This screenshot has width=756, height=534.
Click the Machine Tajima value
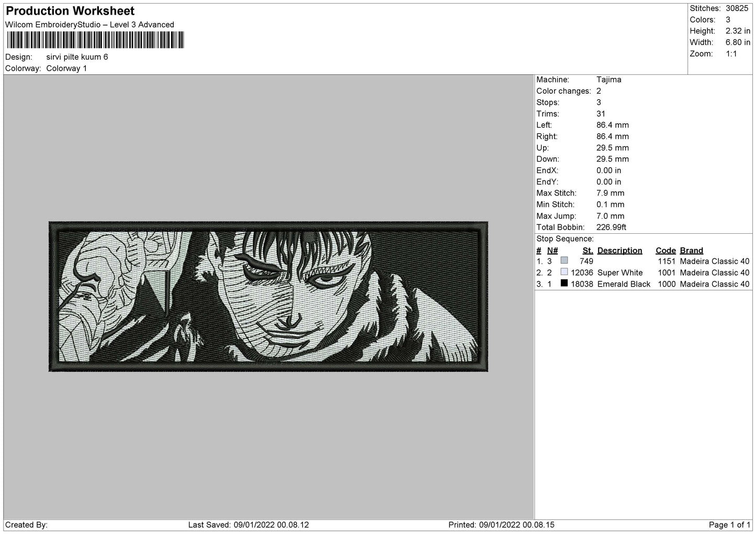pyautogui.click(x=609, y=79)
